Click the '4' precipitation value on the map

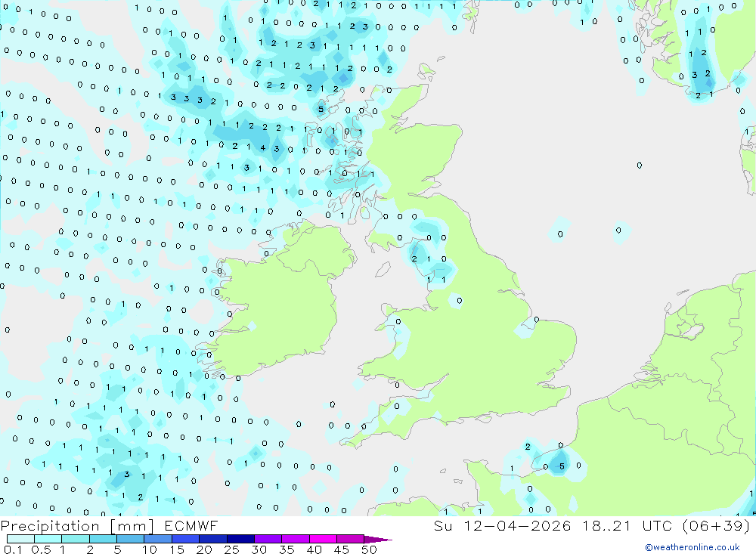click(x=263, y=148)
